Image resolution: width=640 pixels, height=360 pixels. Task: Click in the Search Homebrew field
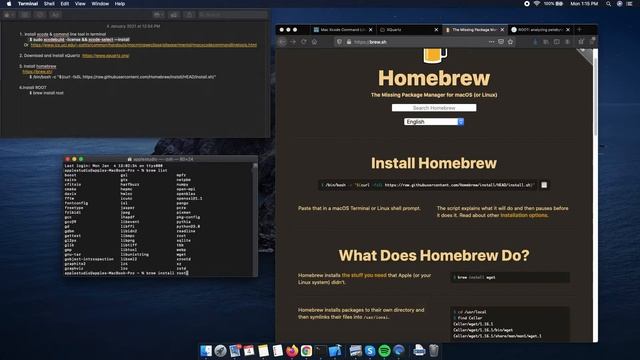[x=434, y=108]
